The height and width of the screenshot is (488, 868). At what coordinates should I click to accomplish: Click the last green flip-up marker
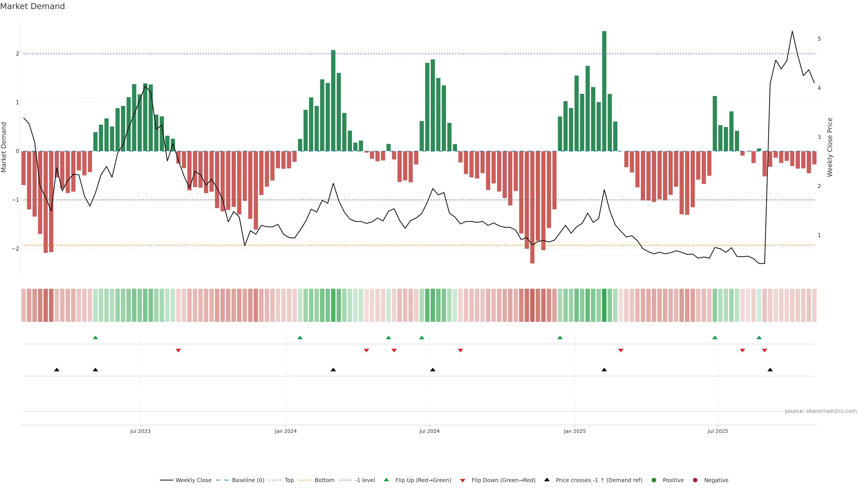point(759,338)
